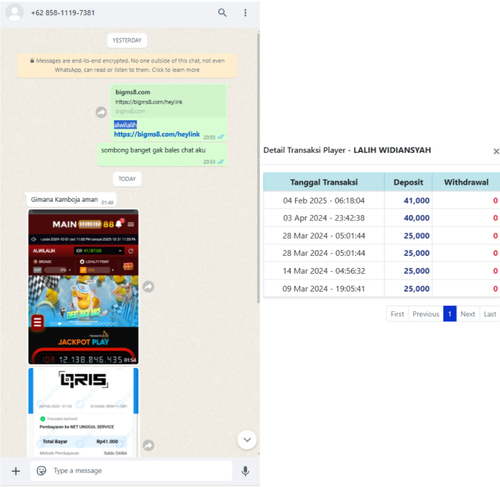Close the Detail Transaksi Player dialog
The width and height of the screenshot is (500, 487).
(x=496, y=151)
